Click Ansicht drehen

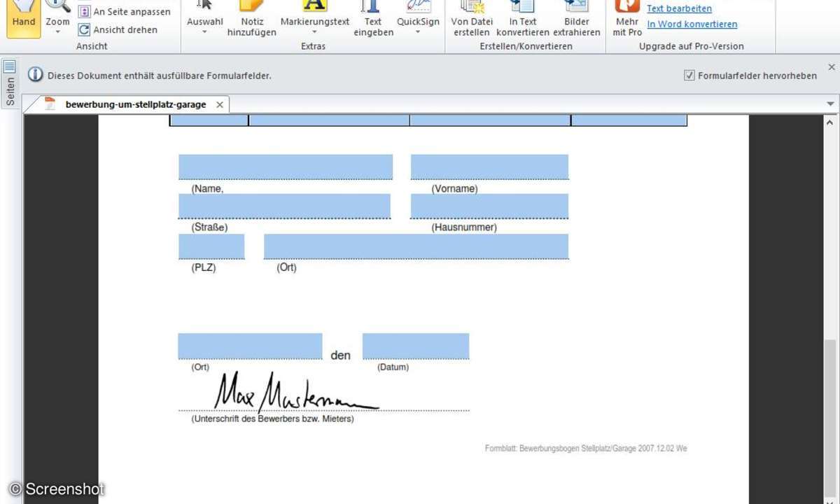[x=118, y=30]
